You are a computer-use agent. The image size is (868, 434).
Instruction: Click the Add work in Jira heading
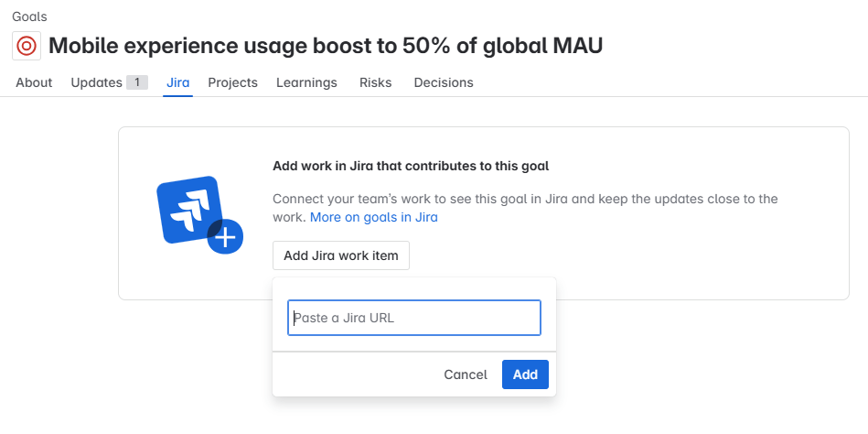411,166
